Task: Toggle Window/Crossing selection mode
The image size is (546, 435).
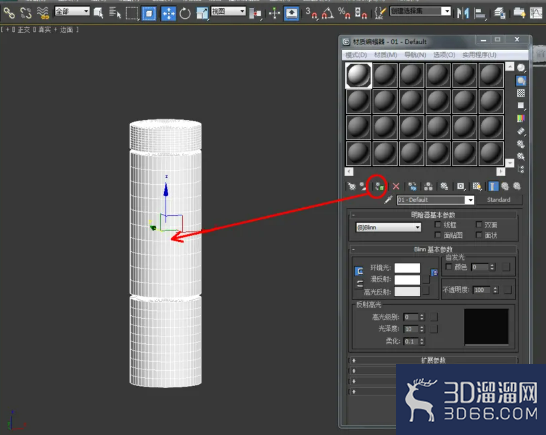Action: (x=149, y=14)
